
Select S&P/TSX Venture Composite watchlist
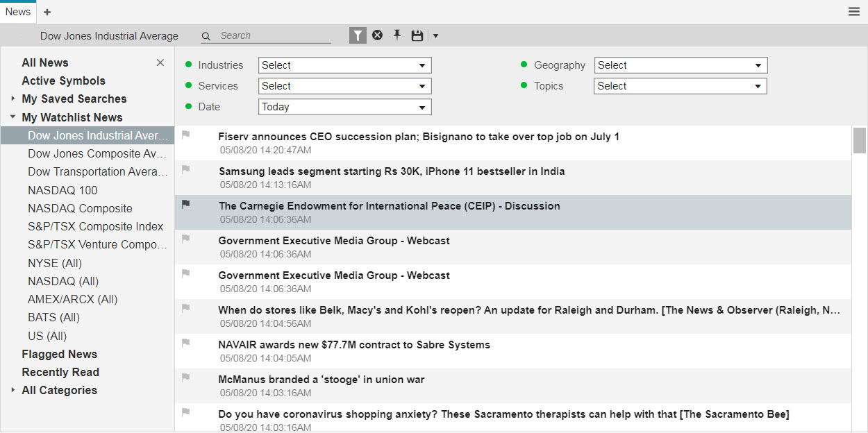coord(98,244)
